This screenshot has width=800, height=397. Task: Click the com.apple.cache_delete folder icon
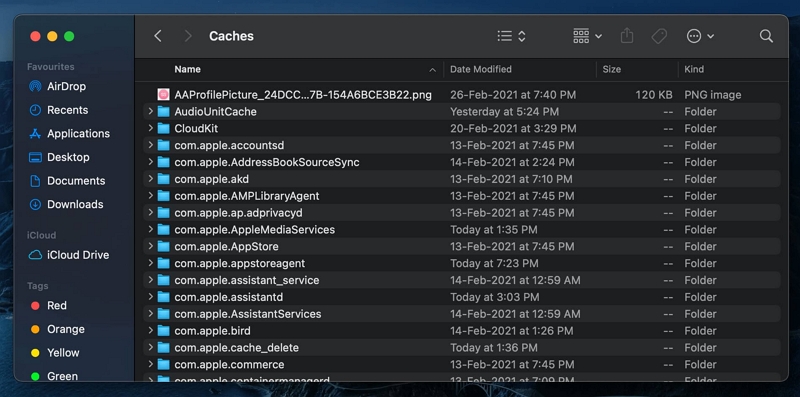tap(163, 348)
